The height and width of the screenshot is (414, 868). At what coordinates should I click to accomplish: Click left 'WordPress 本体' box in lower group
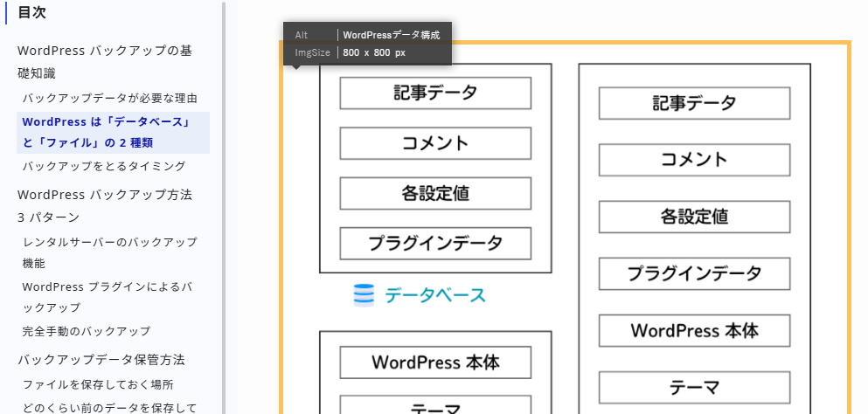(x=435, y=362)
